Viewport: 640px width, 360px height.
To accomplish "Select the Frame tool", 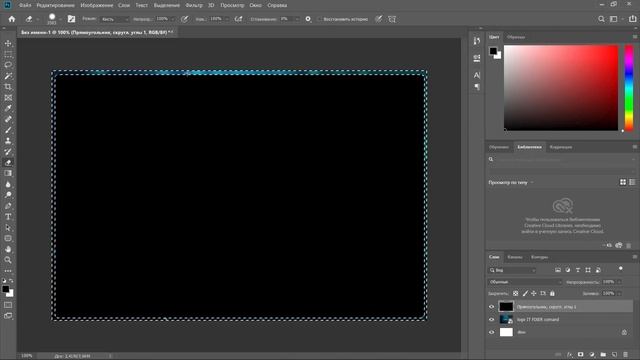I will [x=8, y=98].
